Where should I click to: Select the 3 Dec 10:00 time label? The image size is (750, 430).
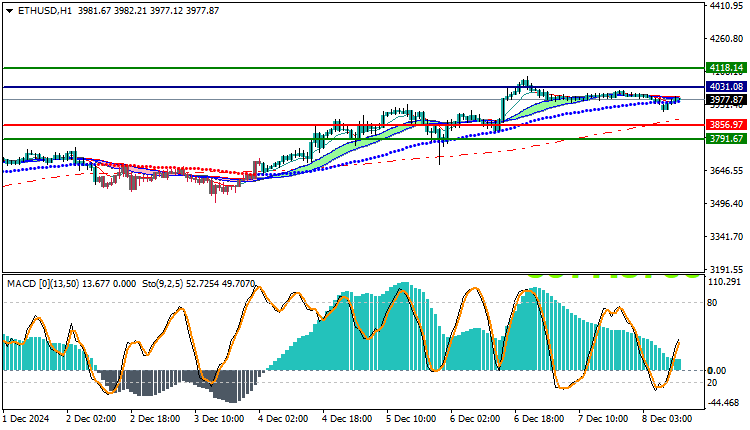pos(220,419)
